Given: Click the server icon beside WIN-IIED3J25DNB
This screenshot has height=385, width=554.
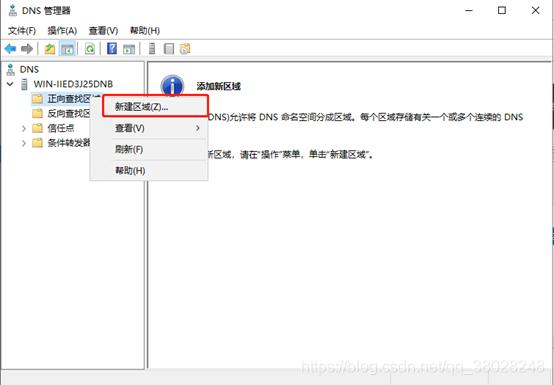Looking at the screenshot, I should [24, 84].
